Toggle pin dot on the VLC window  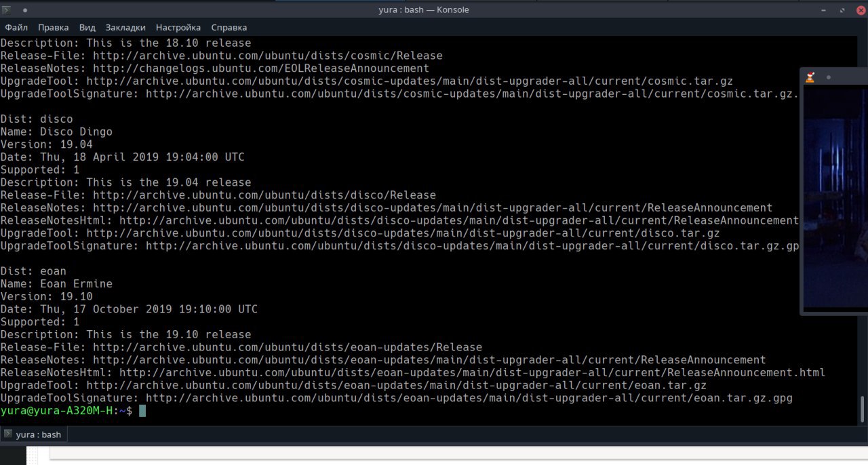pyautogui.click(x=828, y=77)
